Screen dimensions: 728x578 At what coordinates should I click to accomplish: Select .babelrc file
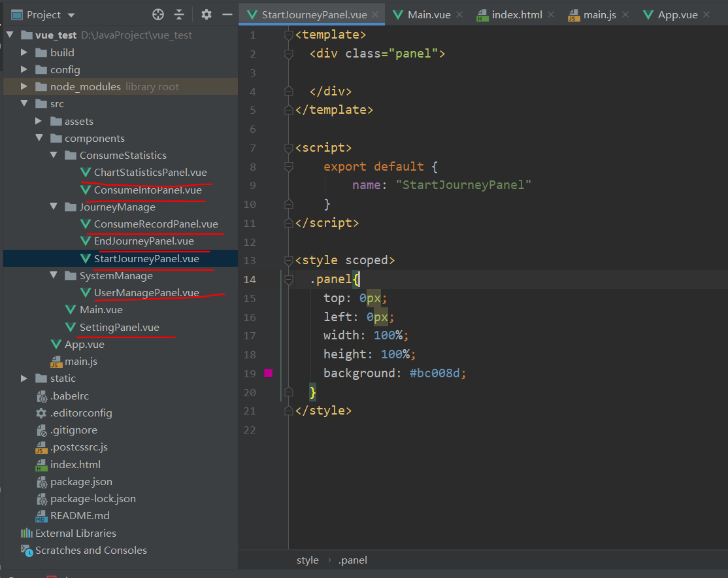pos(69,396)
